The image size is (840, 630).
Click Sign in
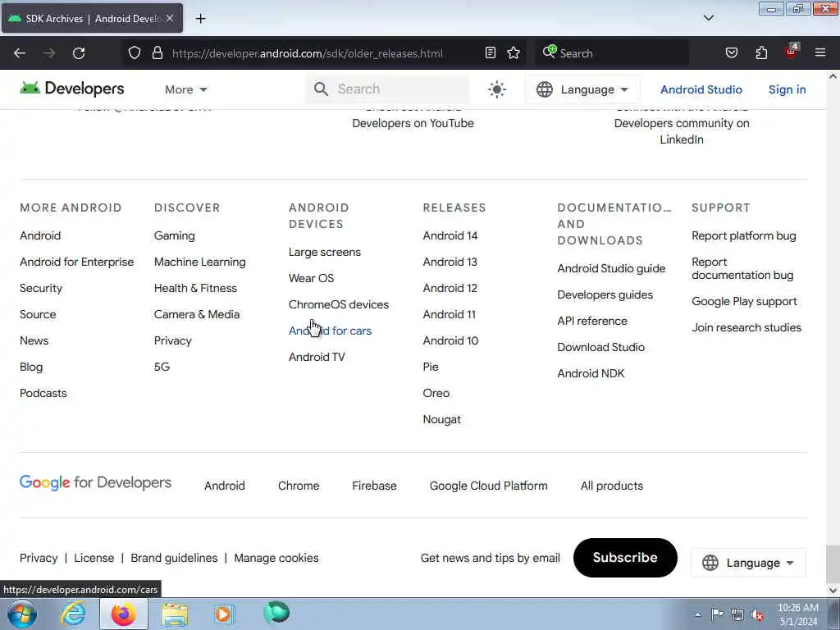tap(787, 89)
